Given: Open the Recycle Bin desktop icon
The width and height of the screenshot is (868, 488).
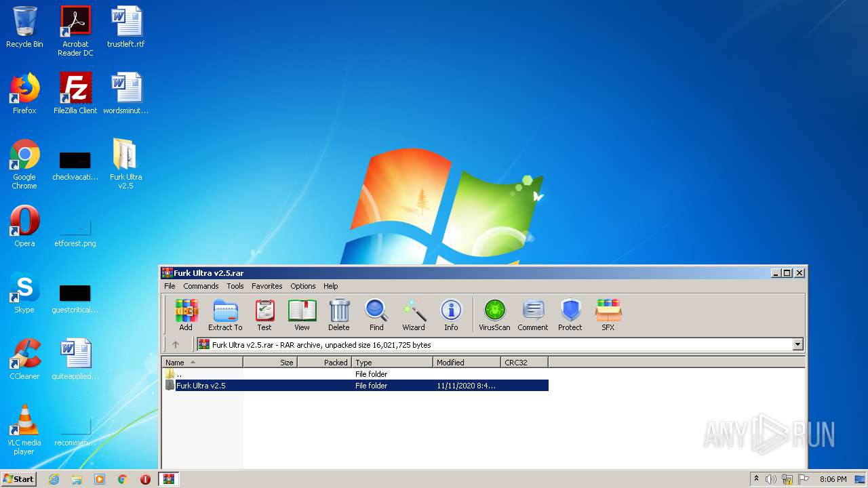Looking at the screenshot, I should tap(24, 28).
